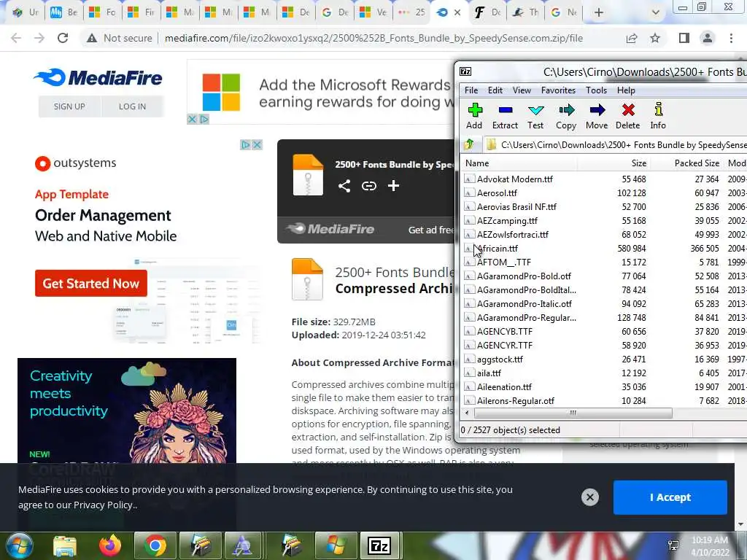Open the Tools menu in 7-Zip
This screenshot has width=747, height=560.
pyautogui.click(x=596, y=90)
